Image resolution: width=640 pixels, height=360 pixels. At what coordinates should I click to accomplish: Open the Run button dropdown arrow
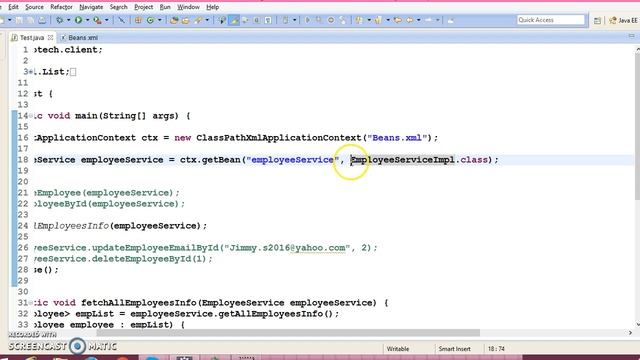pos(87,20)
